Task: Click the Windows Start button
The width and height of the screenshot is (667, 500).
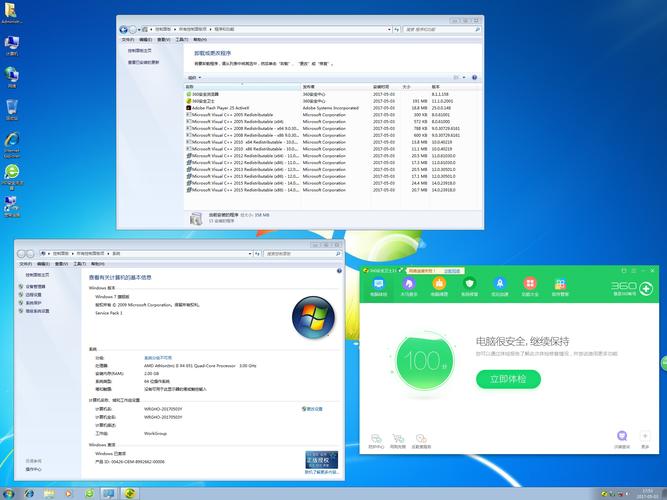Action: [x=8, y=494]
